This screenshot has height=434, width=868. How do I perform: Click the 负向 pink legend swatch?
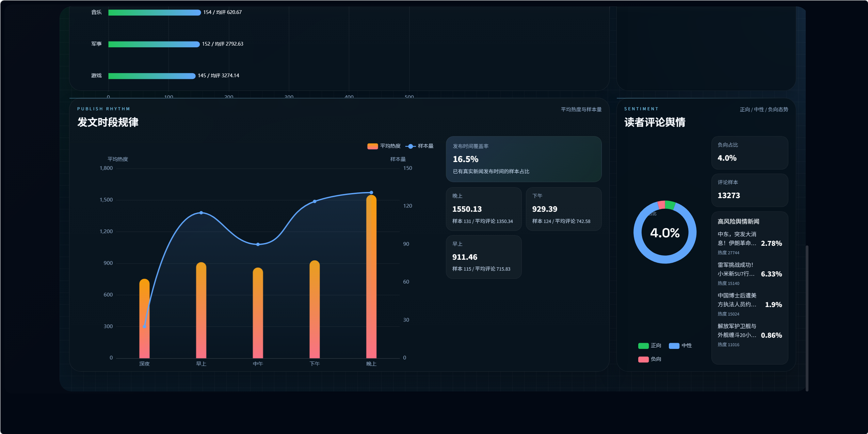coord(643,359)
